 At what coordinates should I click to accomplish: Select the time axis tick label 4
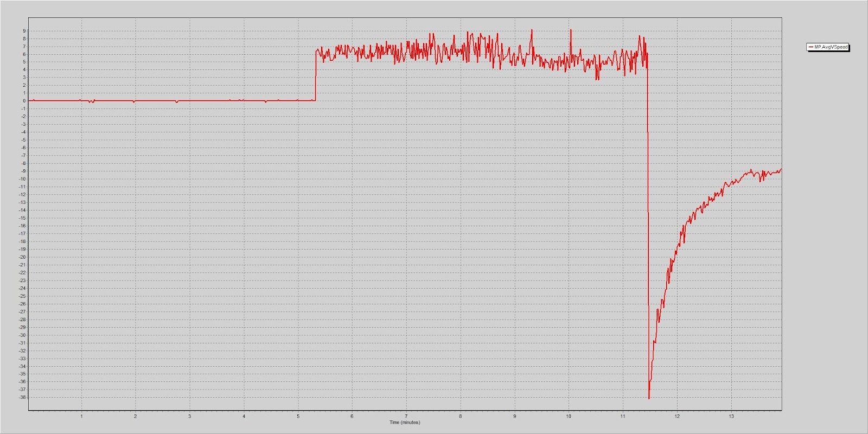click(244, 416)
